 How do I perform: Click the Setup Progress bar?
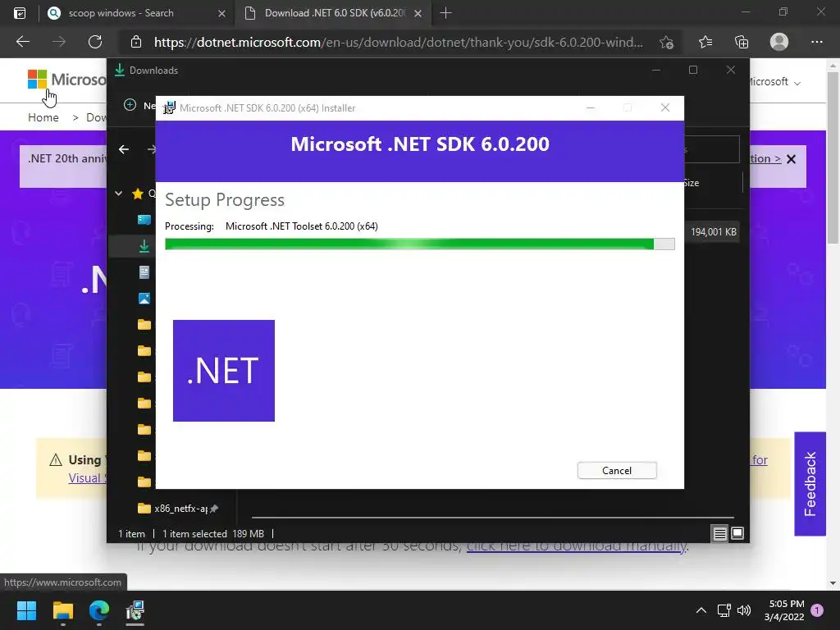pyautogui.click(x=419, y=244)
